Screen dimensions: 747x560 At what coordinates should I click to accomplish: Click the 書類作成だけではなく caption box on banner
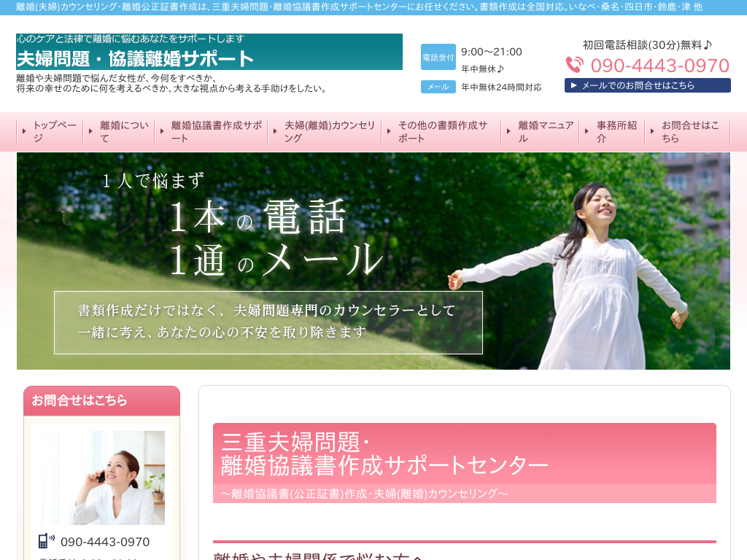(x=268, y=322)
